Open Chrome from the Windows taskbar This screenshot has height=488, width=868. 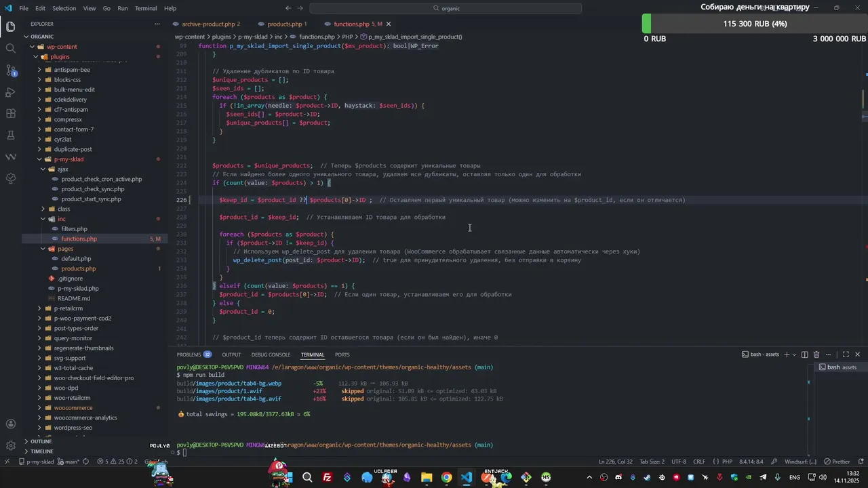click(446, 477)
